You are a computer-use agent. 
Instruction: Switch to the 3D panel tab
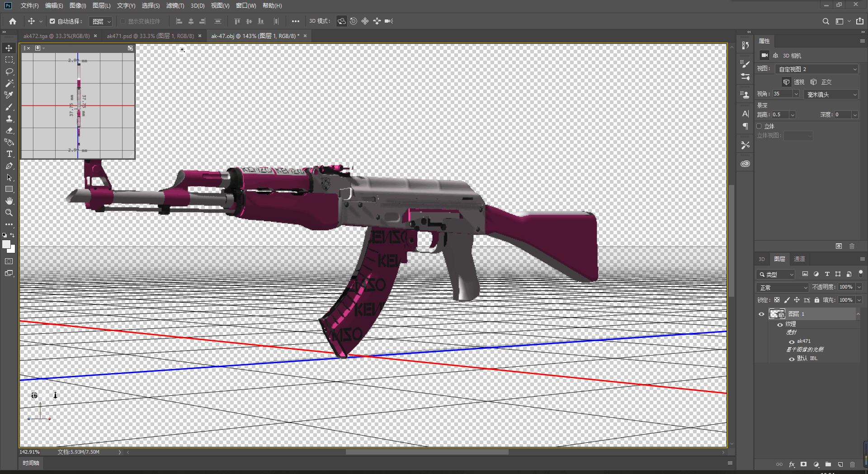click(761, 259)
